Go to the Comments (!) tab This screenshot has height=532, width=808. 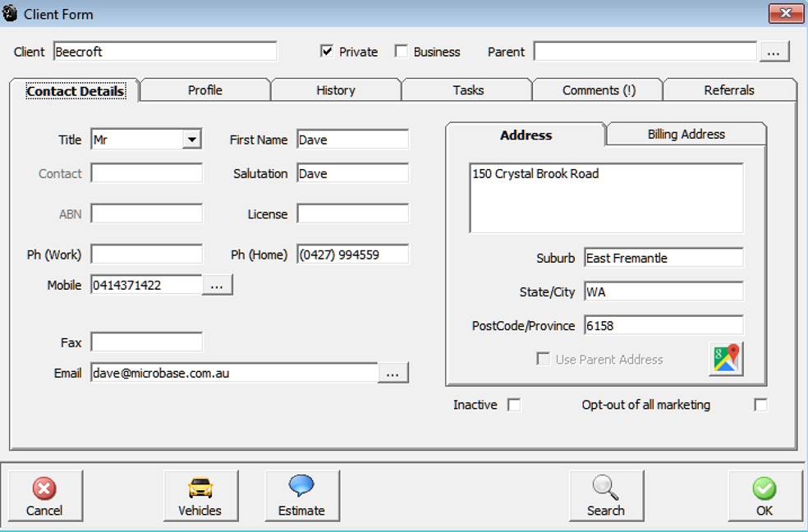coord(599,90)
